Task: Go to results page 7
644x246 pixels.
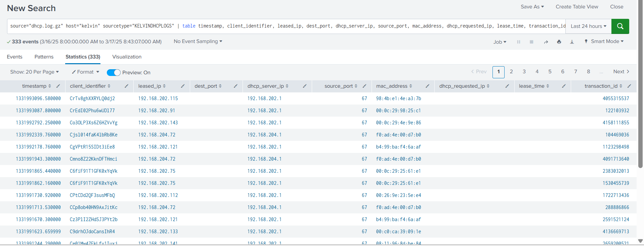Action: tap(576, 72)
